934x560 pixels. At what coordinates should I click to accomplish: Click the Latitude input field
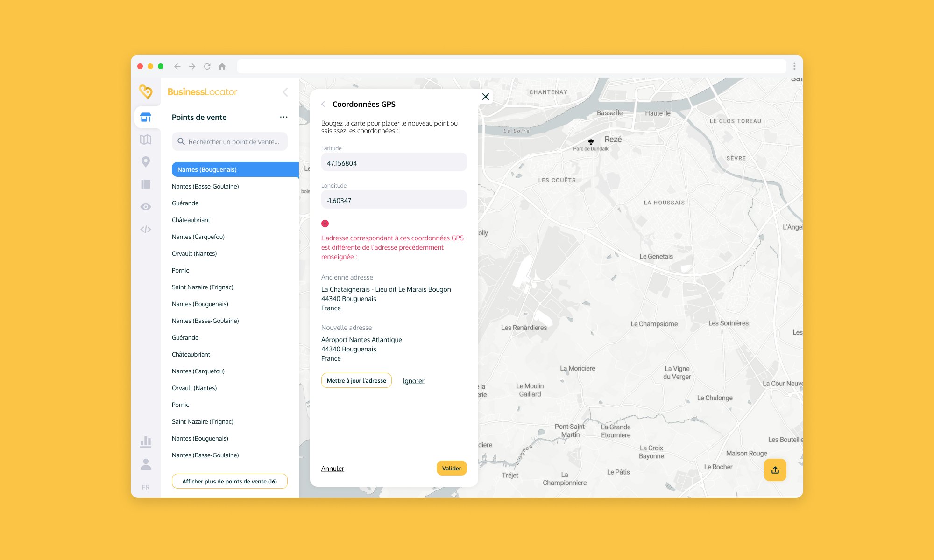pos(394,162)
